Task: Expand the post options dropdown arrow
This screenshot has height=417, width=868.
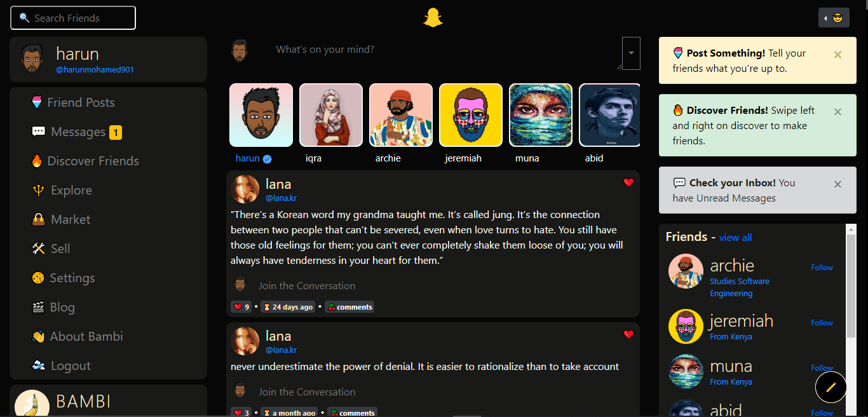Action: click(x=631, y=53)
